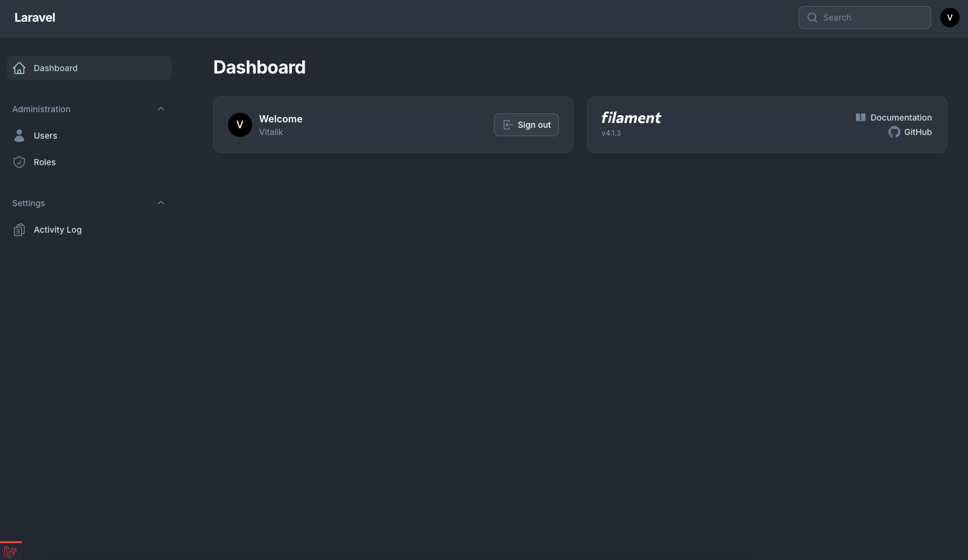Open the Documentation link
The width and height of the screenshot is (968, 560).
click(901, 118)
